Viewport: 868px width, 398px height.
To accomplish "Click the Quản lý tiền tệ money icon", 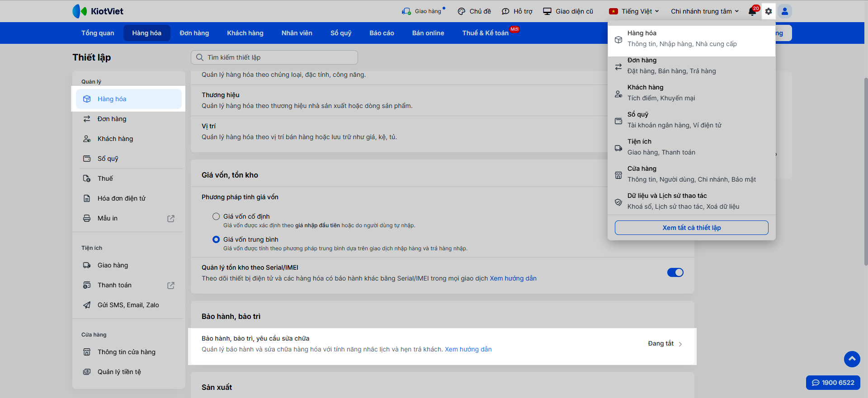I will click(87, 372).
